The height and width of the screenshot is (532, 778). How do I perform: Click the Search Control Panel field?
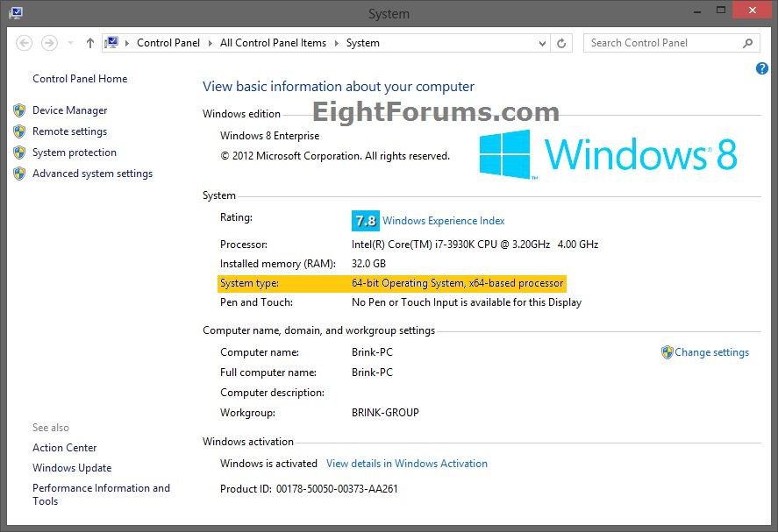click(x=662, y=43)
